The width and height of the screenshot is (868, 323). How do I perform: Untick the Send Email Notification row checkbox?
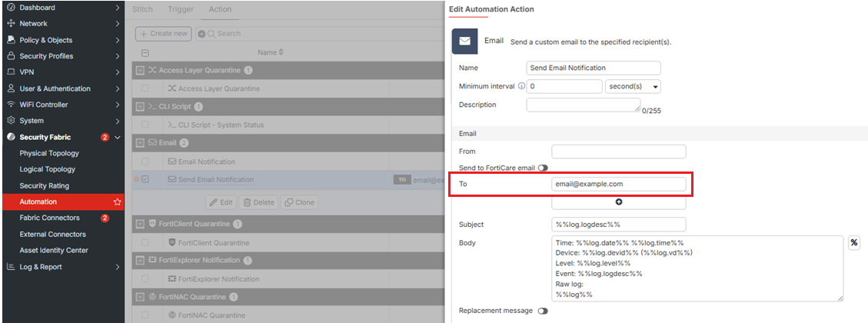tap(145, 179)
